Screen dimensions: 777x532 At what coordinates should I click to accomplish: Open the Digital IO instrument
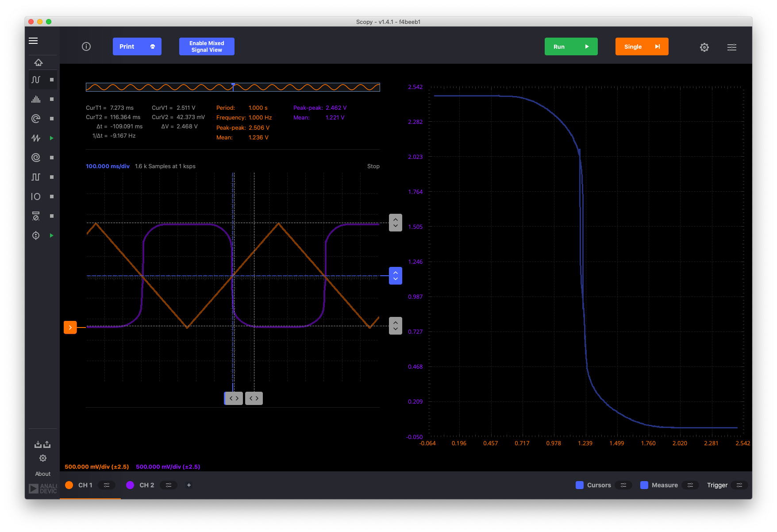[x=36, y=197]
